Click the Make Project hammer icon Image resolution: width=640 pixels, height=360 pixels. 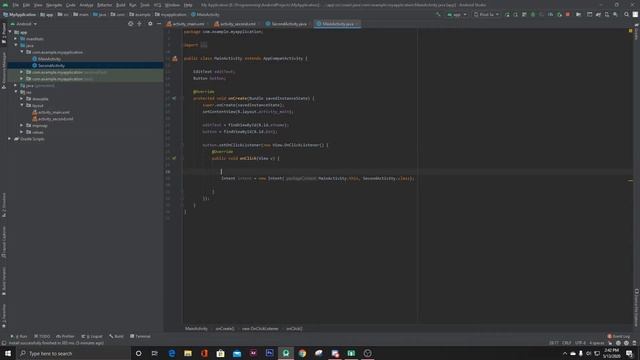pos(438,15)
